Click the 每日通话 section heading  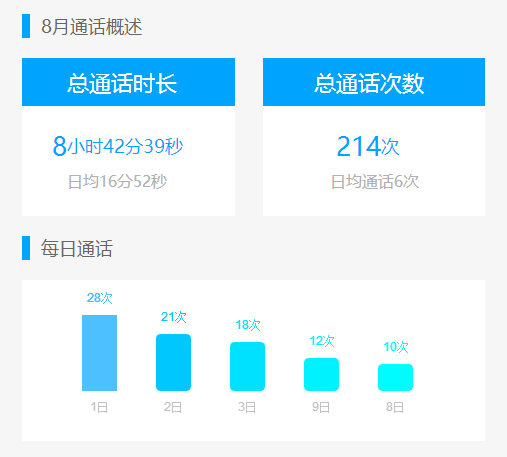click(x=77, y=248)
